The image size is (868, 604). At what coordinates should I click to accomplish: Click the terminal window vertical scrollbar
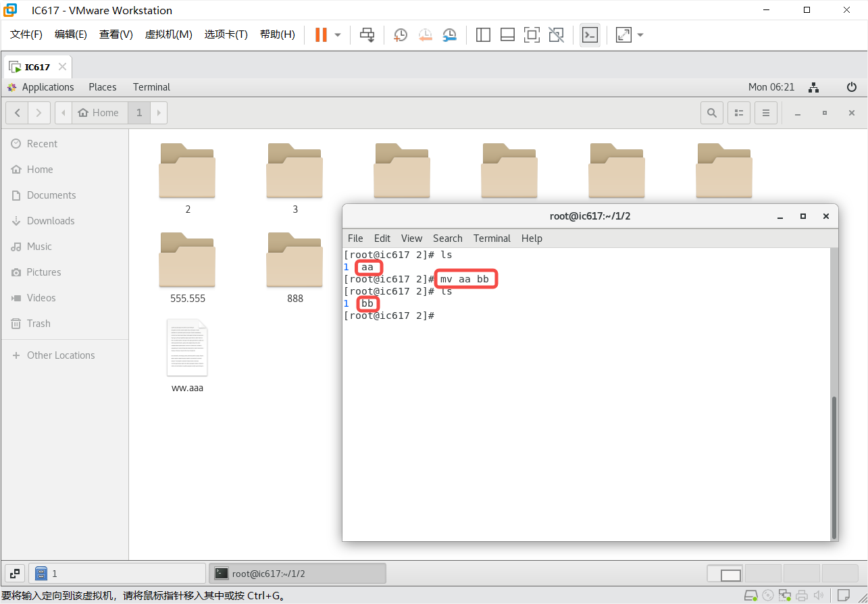[834, 466]
